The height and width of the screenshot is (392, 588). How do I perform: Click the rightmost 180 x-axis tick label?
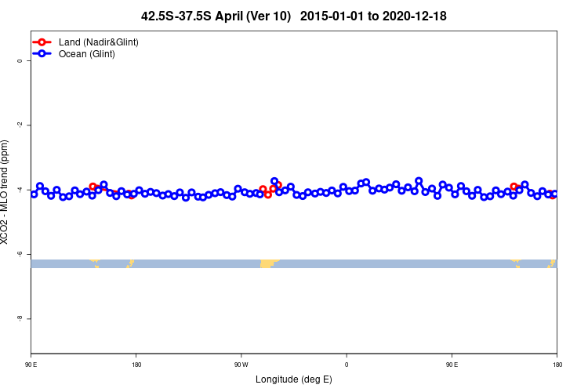557,365
